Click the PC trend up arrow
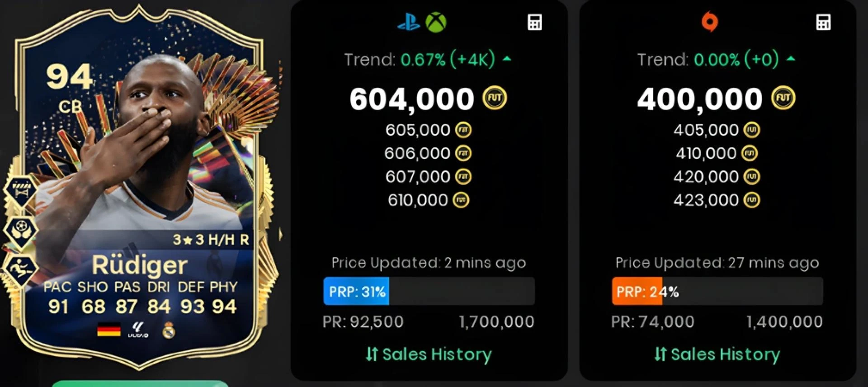 [791, 58]
